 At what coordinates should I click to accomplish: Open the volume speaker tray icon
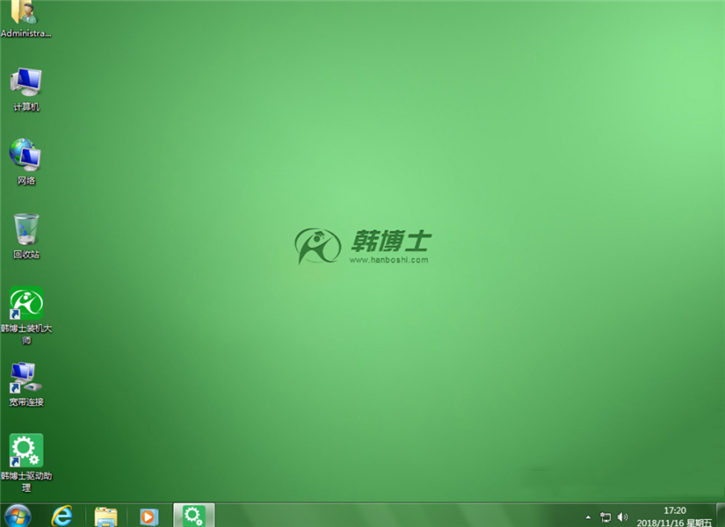(x=622, y=517)
